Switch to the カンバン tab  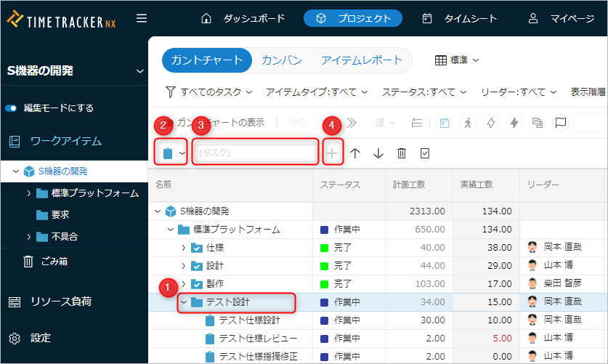(282, 60)
